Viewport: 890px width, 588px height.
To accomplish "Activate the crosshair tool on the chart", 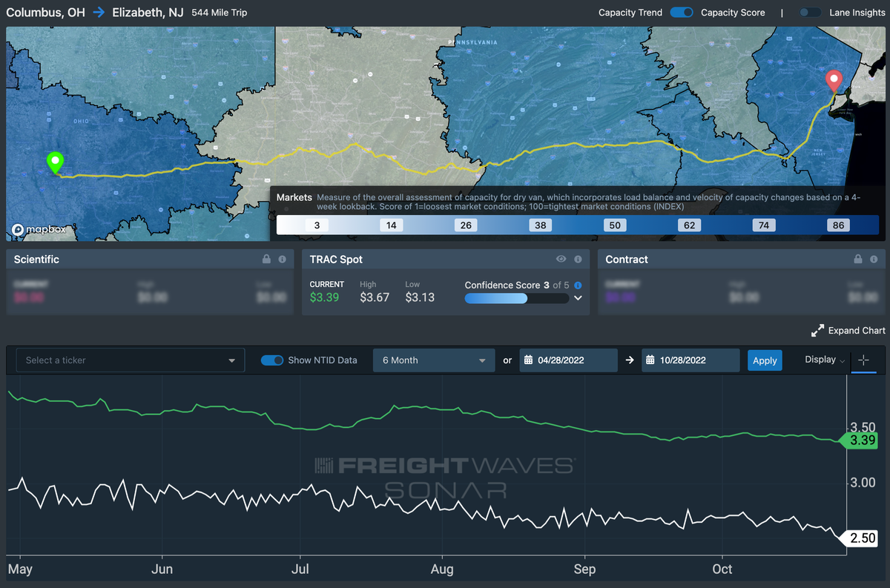I will click(x=863, y=360).
